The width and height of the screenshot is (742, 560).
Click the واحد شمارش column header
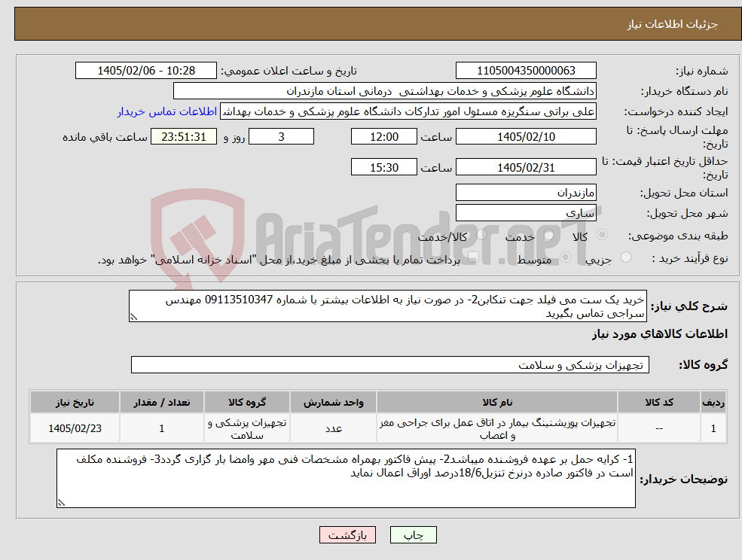coord(333,402)
